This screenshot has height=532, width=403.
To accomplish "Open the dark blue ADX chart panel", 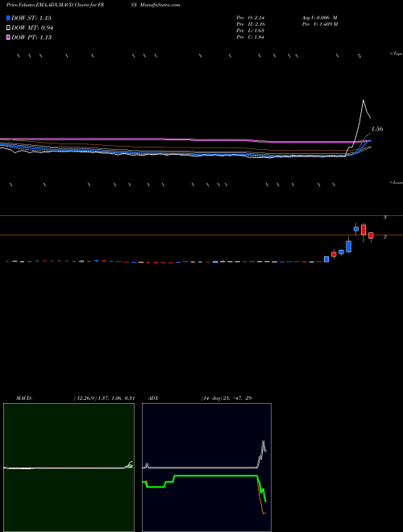I will [206, 468].
